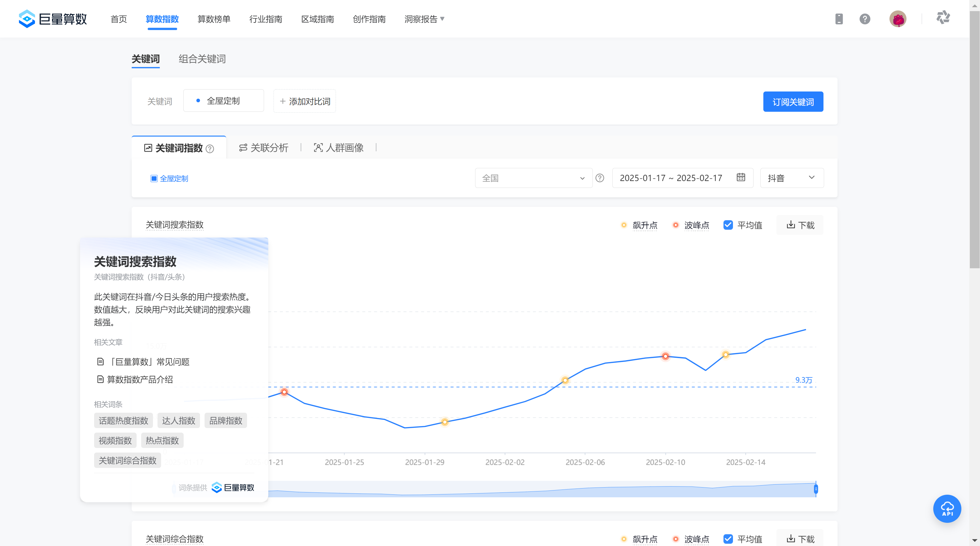Click the 热点指数 tag
The width and height of the screenshot is (980, 546).
[162, 440]
